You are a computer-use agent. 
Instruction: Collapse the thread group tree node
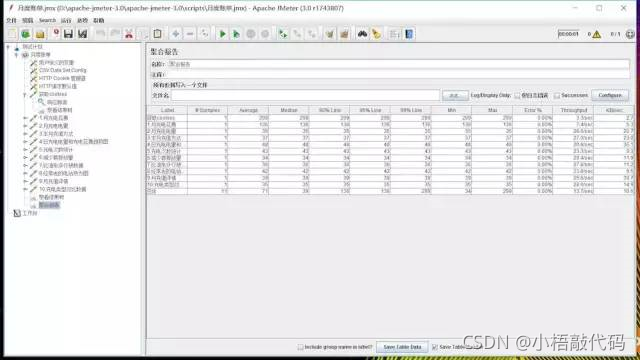(x=16, y=55)
